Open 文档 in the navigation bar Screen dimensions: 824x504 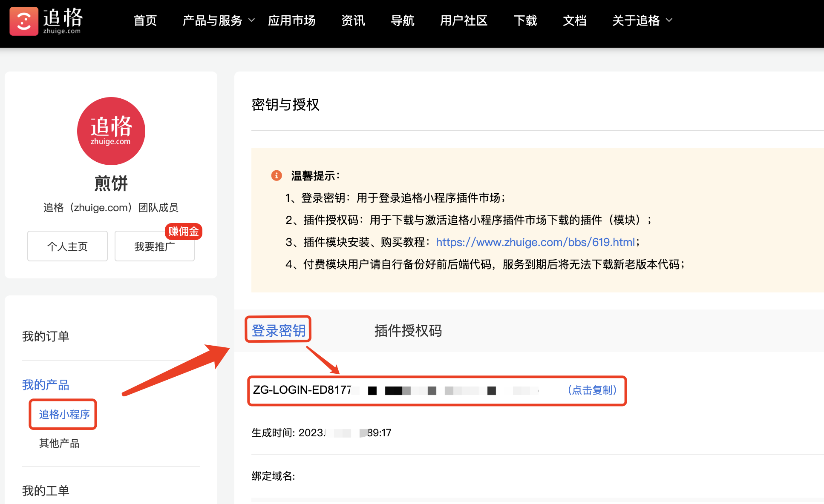pyautogui.click(x=575, y=20)
